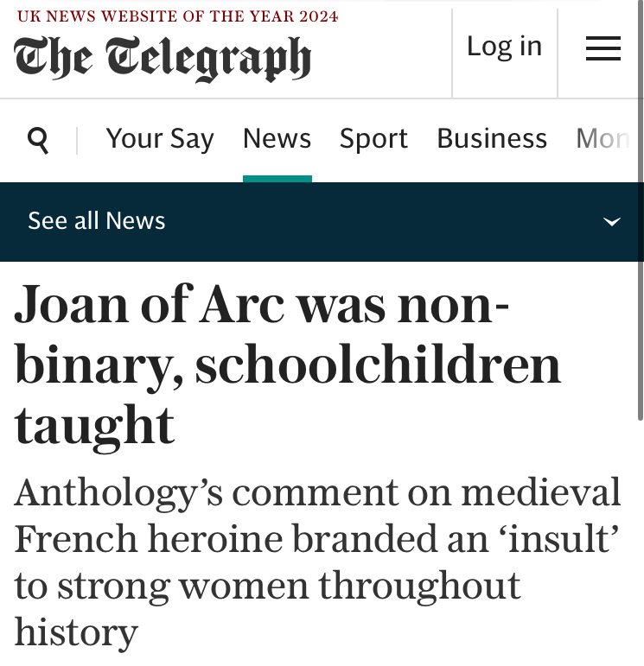The width and height of the screenshot is (644, 666).
Task: Open the Business section
Action: tap(492, 139)
